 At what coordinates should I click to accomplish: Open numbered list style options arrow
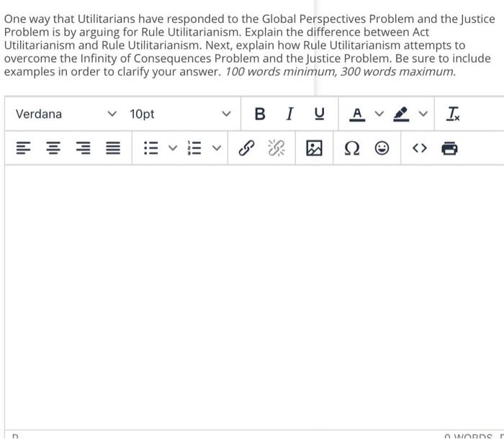coord(217,148)
